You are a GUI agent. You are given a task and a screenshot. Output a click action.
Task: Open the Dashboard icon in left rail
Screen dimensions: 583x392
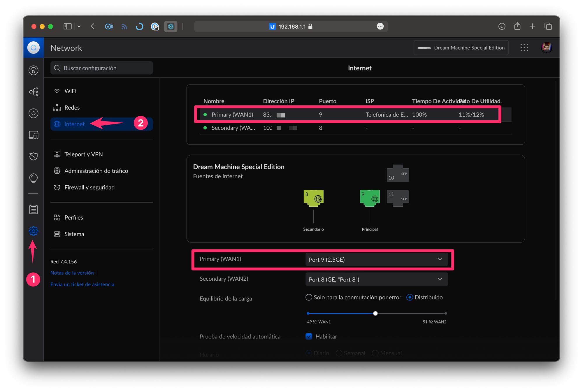point(34,70)
